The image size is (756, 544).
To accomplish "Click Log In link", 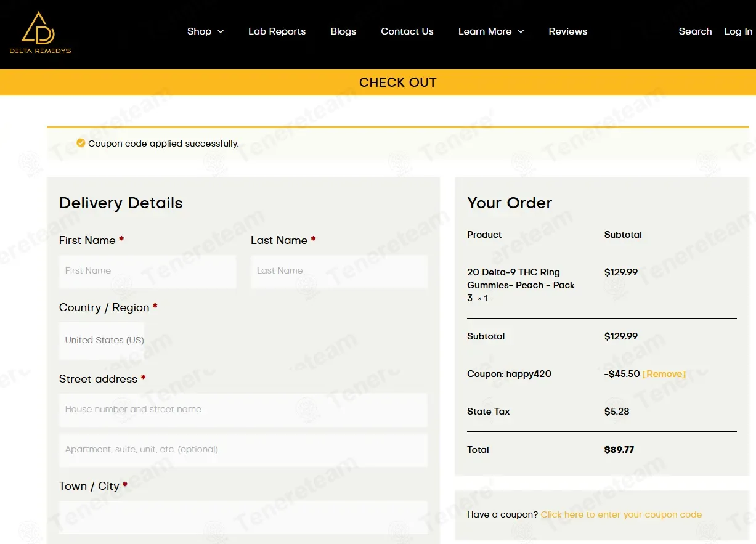I will 738,31.
